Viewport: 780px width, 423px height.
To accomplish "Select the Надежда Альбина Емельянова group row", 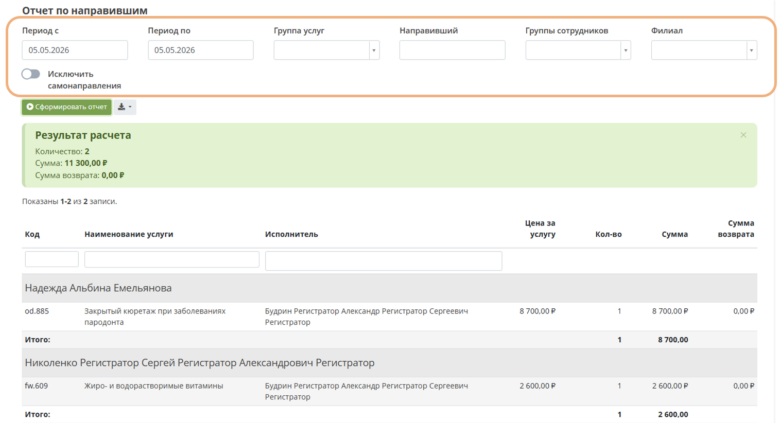I will [390, 288].
